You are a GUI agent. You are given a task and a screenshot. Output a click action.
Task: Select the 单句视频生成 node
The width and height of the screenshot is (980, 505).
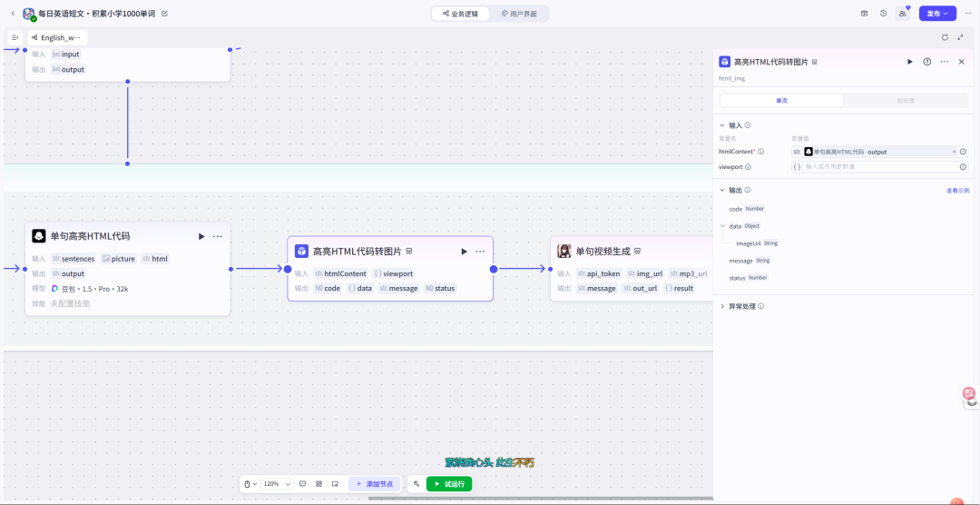(632, 269)
